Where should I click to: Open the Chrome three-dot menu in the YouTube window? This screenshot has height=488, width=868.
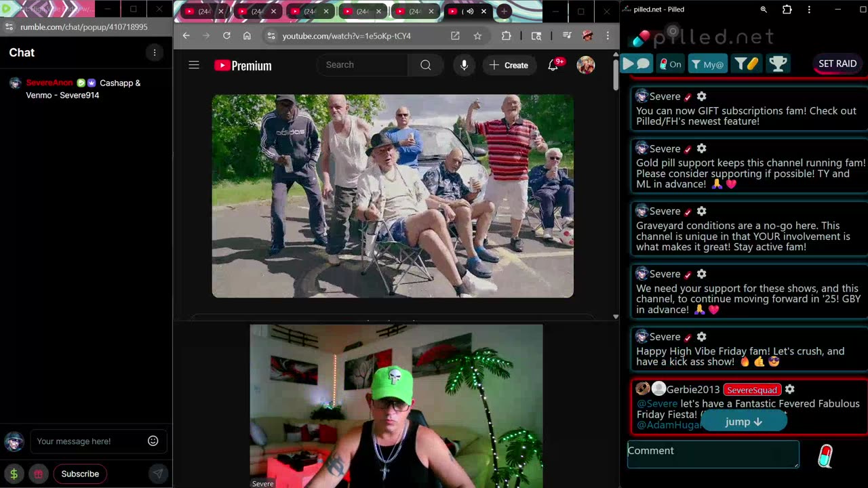tap(608, 36)
